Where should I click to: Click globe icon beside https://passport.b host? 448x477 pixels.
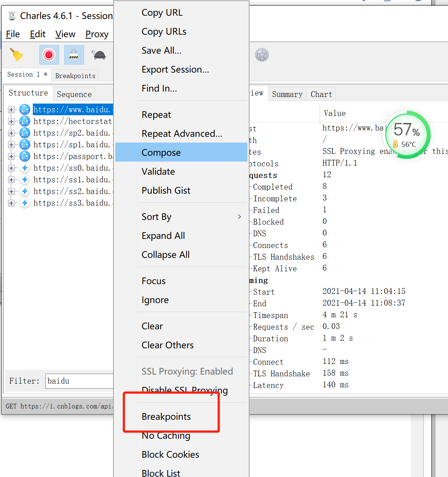click(x=25, y=156)
